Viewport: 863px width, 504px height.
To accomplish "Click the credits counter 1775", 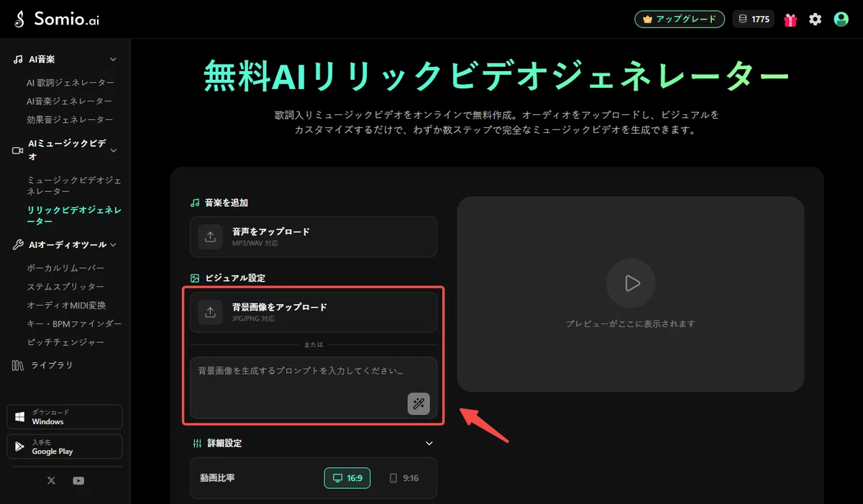I will pyautogui.click(x=753, y=19).
